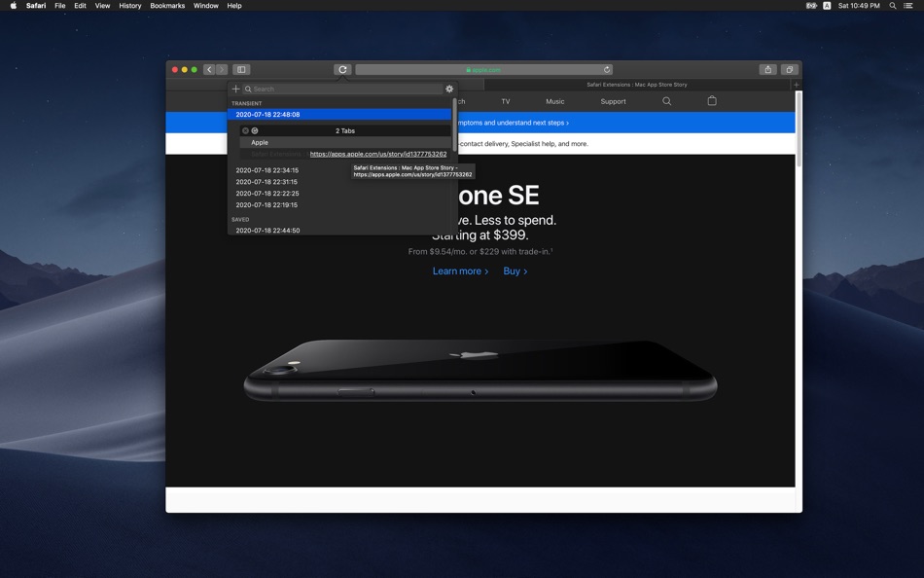Open the Edit menu
The width and height of the screenshot is (924, 578).
point(80,5)
